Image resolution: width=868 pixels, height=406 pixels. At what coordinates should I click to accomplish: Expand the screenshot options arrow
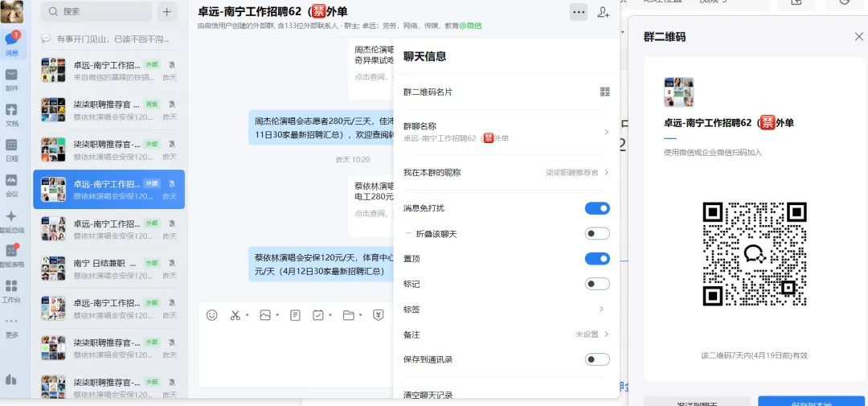(x=248, y=315)
